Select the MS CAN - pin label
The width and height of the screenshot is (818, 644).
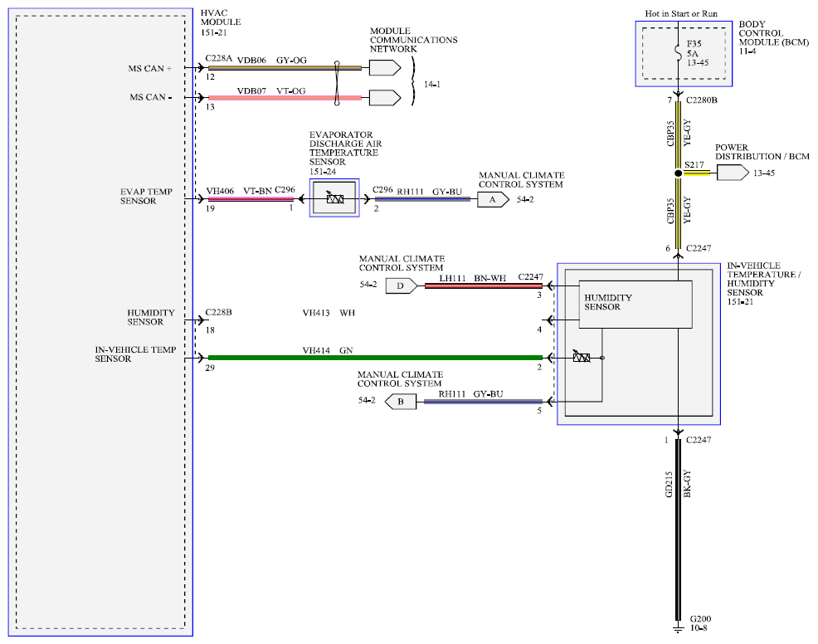151,97
